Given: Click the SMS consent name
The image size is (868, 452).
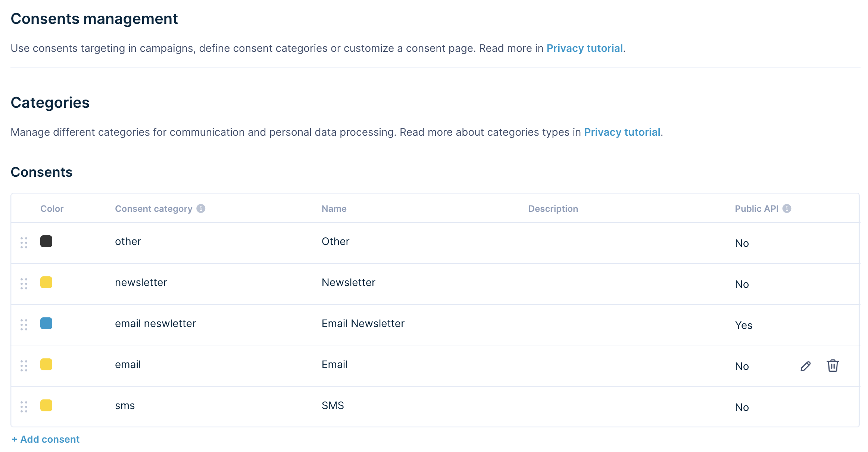Looking at the screenshot, I should [x=333, y=406].
